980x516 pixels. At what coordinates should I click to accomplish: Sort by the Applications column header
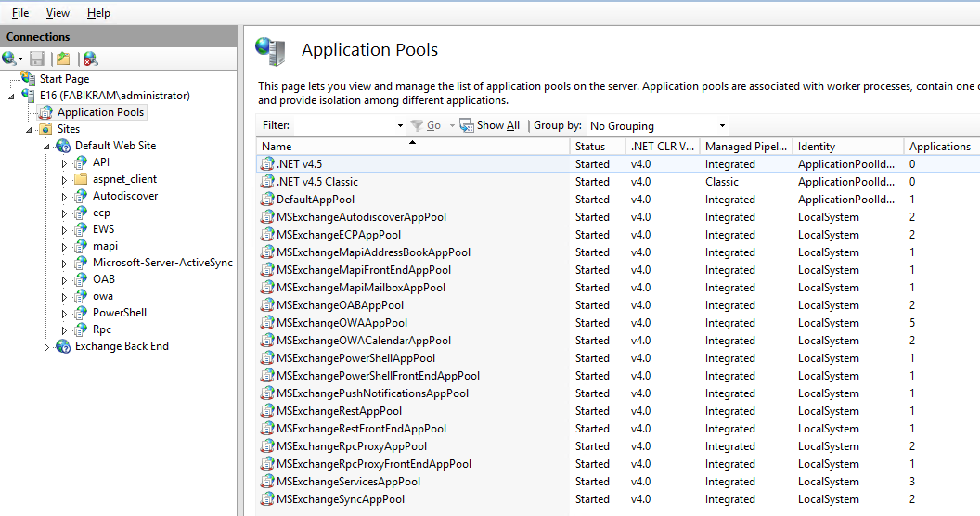coord(941,147)
